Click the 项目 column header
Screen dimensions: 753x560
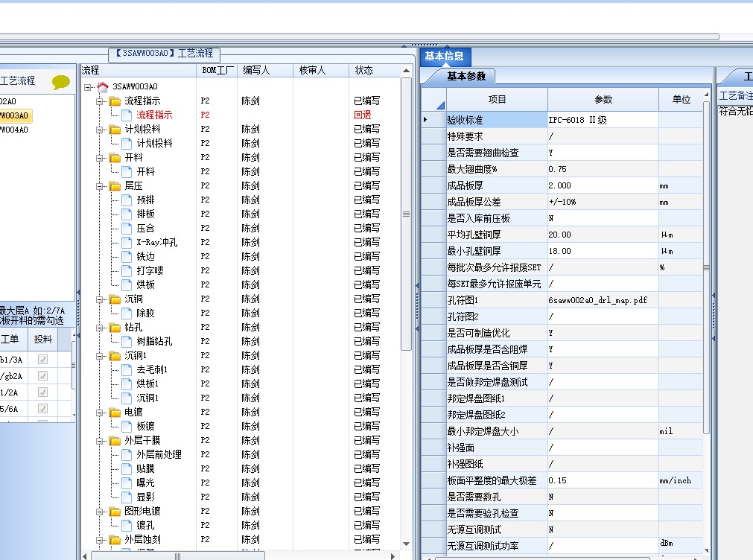497,100
